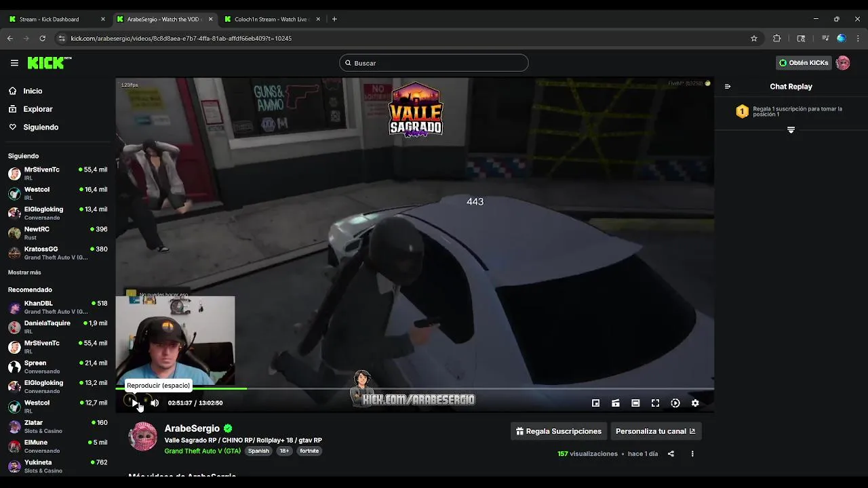
Task: Expand Mostrar más followed channels
Action: click(24, 272)
